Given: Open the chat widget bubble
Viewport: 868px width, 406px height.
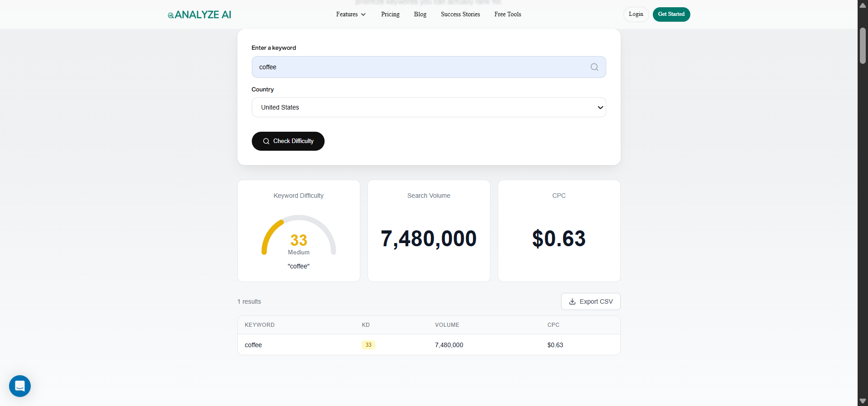Looking at the screenshot, I should 20,386.
